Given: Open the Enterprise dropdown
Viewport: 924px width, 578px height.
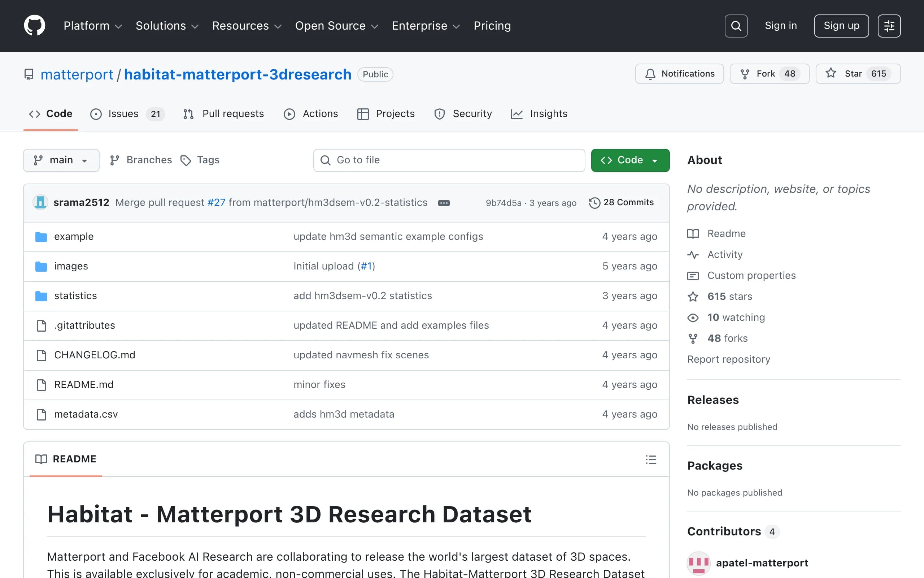Looking at the screenshot, I should [x=426, y=26].
